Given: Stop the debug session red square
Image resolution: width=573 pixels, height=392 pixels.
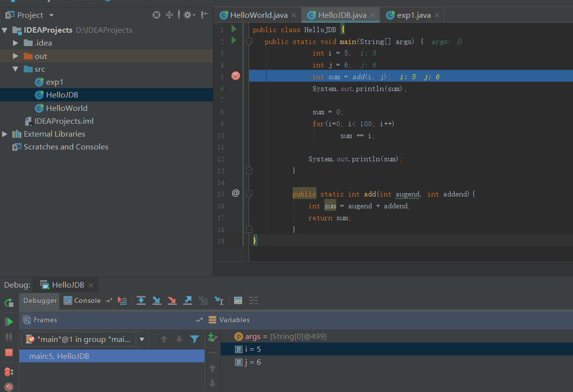Looking at the screenshot, I should [9, 352].
